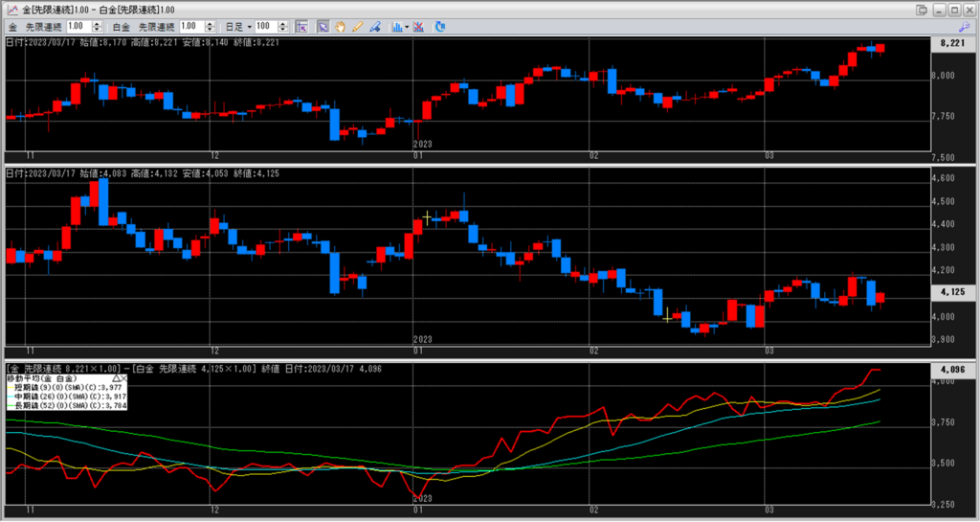This screenshot has width=980, height=522.
Task: Click the delete indicators crossed chart icon
Action: [421, 27]
